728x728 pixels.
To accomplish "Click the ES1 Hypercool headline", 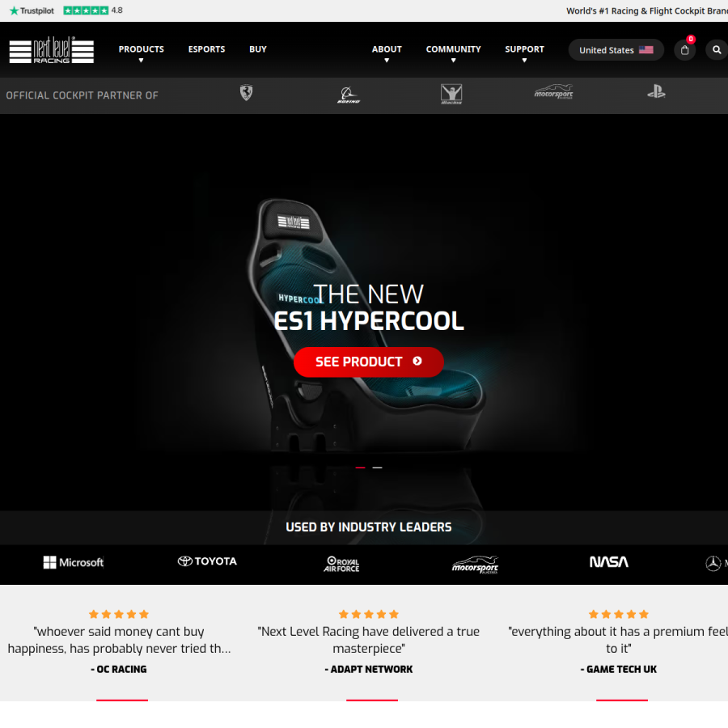I will pos(369,321).
